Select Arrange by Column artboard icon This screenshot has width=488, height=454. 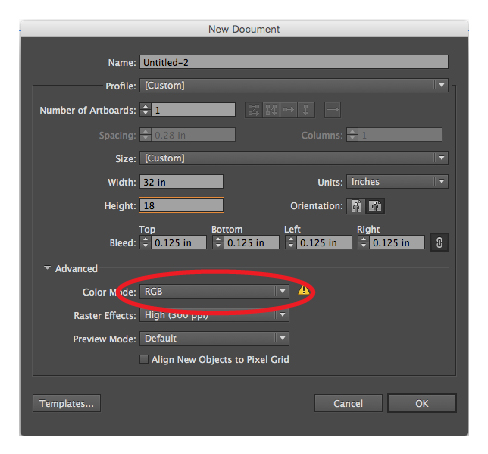pyautogui.click(x=306, y=110)
